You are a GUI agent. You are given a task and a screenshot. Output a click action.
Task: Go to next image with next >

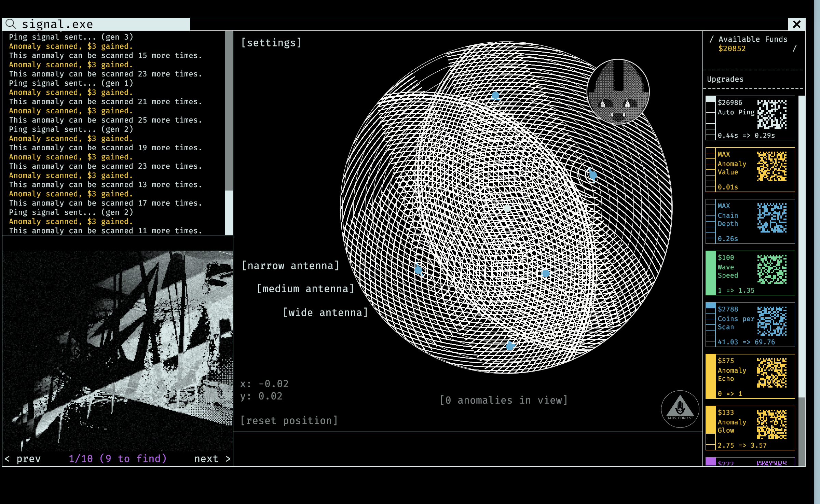(x=213, y=459)
